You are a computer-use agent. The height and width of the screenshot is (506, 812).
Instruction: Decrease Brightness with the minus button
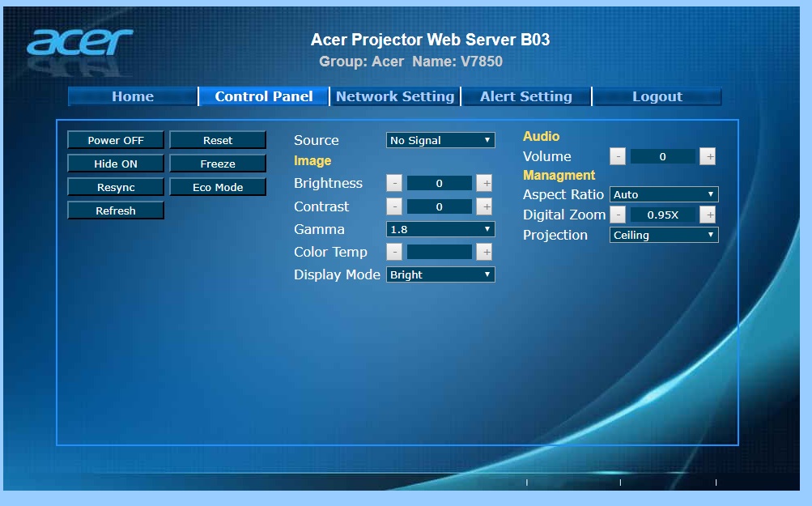pyautogui.click(x=394, y=183)
